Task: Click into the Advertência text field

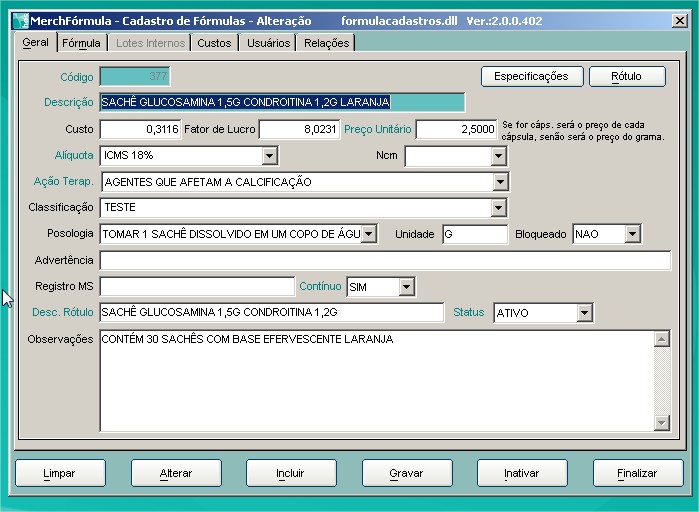Action: point(385,261)
